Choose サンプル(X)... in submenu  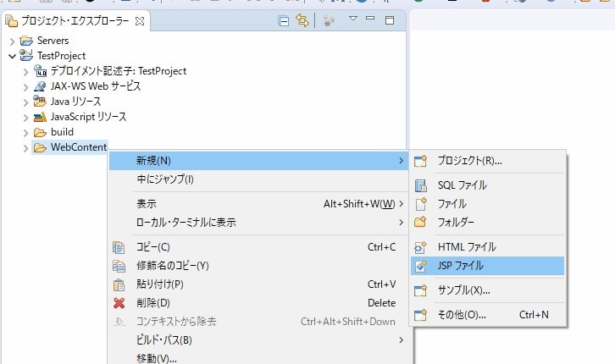tap(488, 290)
